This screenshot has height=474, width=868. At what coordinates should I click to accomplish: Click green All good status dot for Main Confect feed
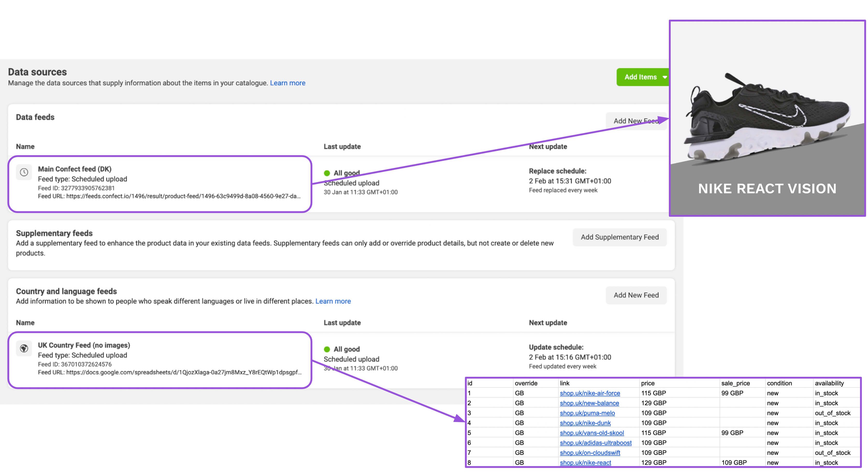pyautogui.click(x=327, y=173)
